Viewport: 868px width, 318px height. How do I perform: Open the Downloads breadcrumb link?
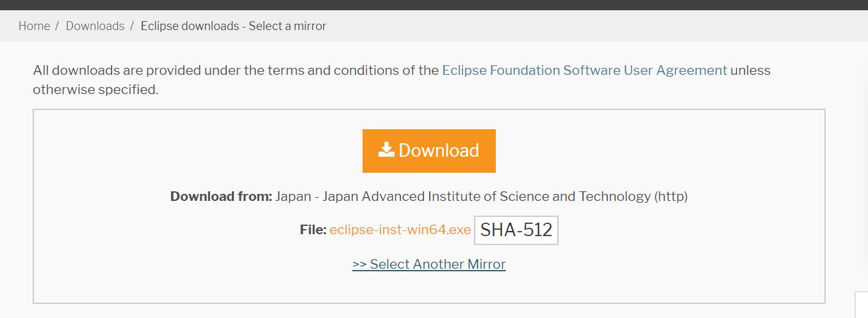point(95,26)
